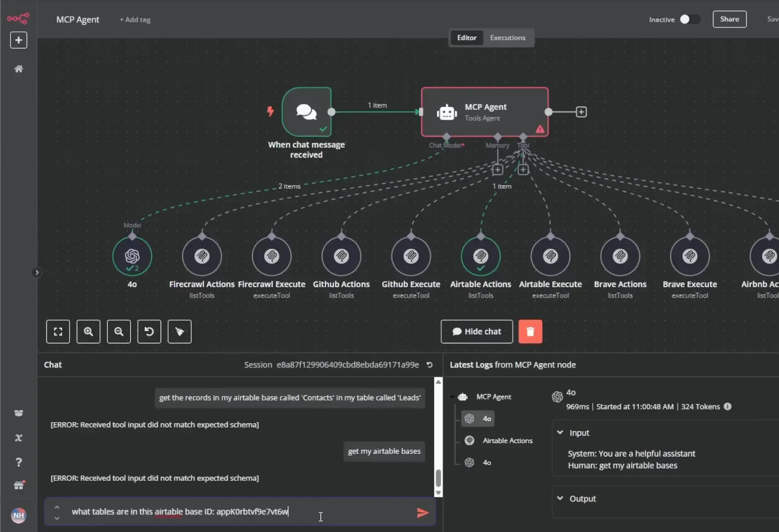The height and width of the screenshot is (532, 779).
Task: Zoom out of the workflow canvas
Action: [119, 332]
